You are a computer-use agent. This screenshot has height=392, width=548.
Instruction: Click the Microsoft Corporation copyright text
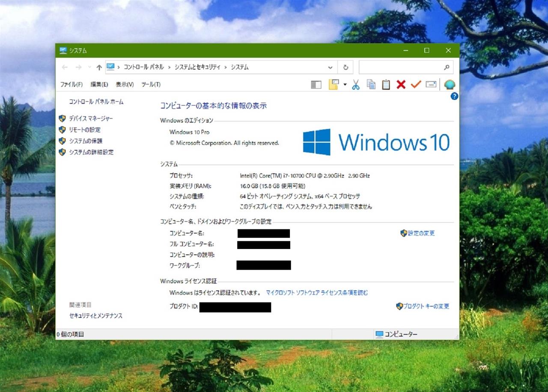tap(224, 143)
